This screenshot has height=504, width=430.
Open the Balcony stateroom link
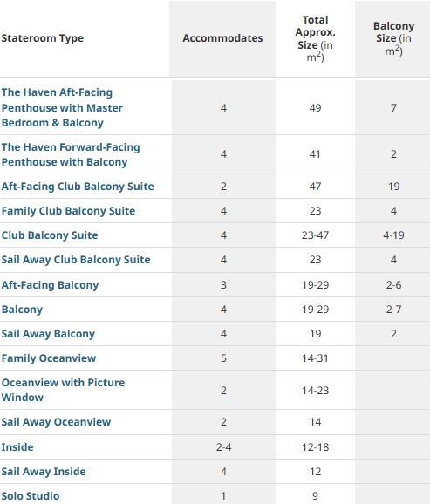click(x=22, y=310)
